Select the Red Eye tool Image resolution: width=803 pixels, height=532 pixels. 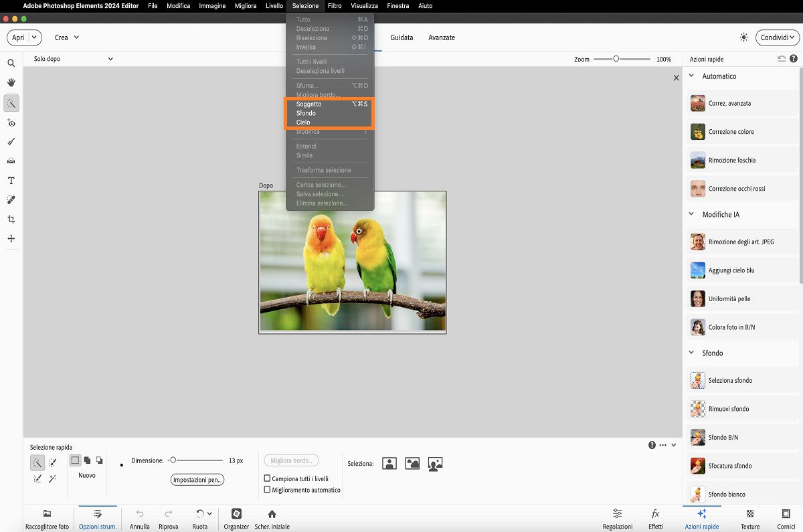tap(11, 122)
